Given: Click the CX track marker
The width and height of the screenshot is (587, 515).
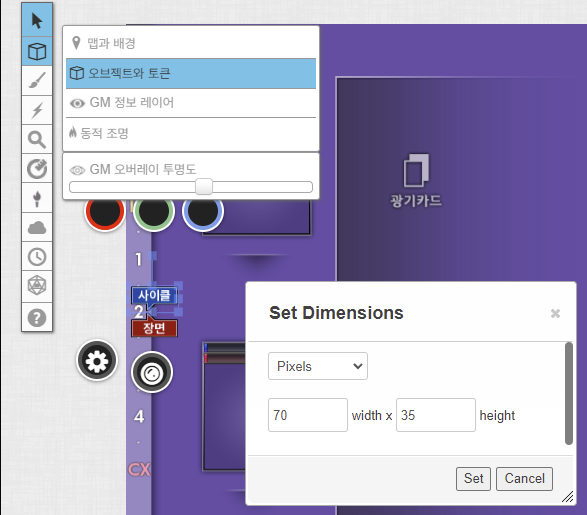Looking at the screenshot, I should coord(139,469).
